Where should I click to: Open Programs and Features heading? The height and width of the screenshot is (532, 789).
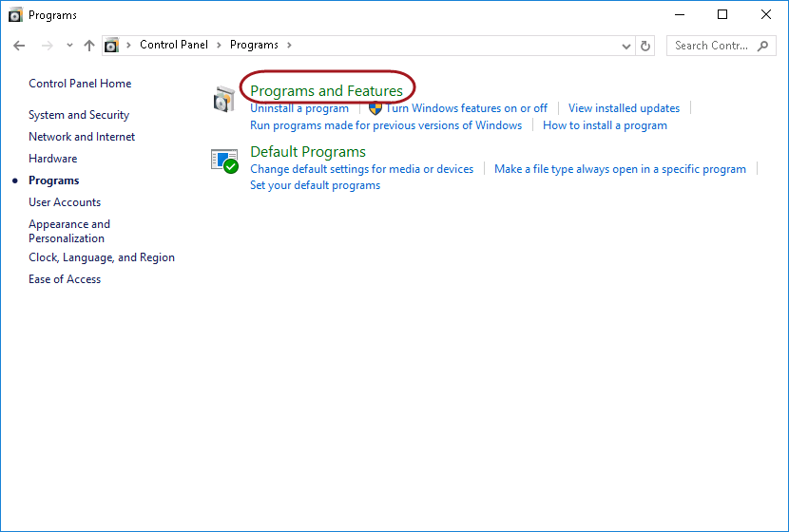(x=326, y=90)
